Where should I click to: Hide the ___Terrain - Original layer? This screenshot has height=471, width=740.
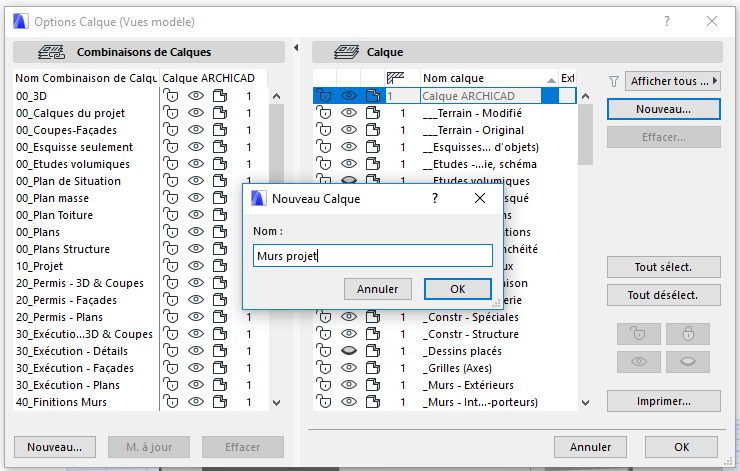pos(349,130)
